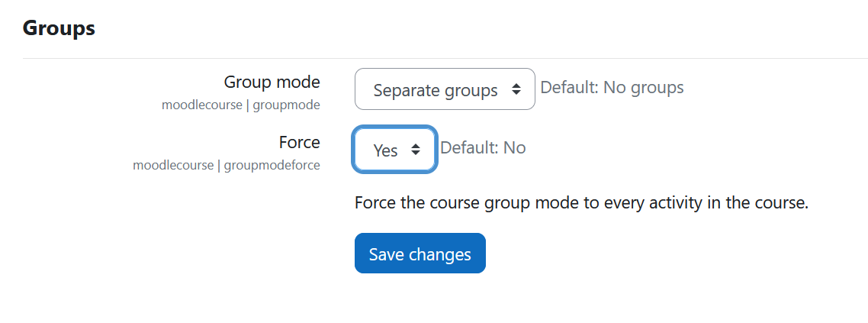Screen dimensions: 868x323
Task: Click the up-down arrow icon beside Yes
Action: pyautogui.click(x=416, y=150)
